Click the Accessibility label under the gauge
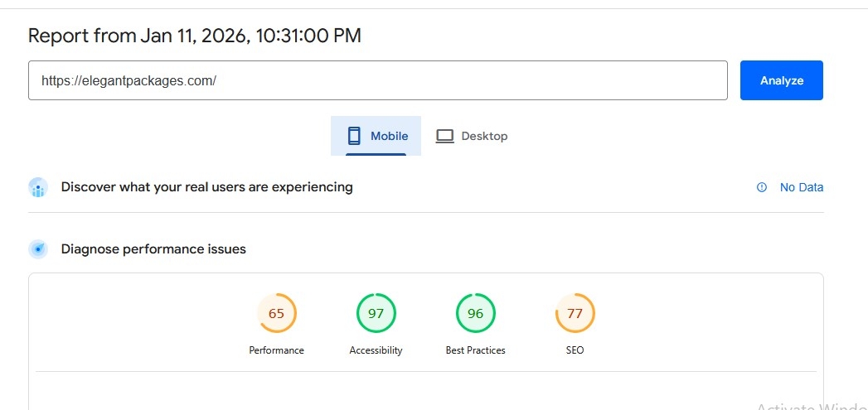This screenshot has width=868, height=410. click(376, 350)
